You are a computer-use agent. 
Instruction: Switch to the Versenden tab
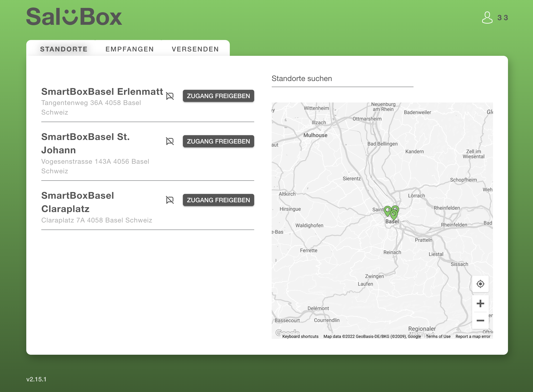pyautogui.click(x=195, y=49)
